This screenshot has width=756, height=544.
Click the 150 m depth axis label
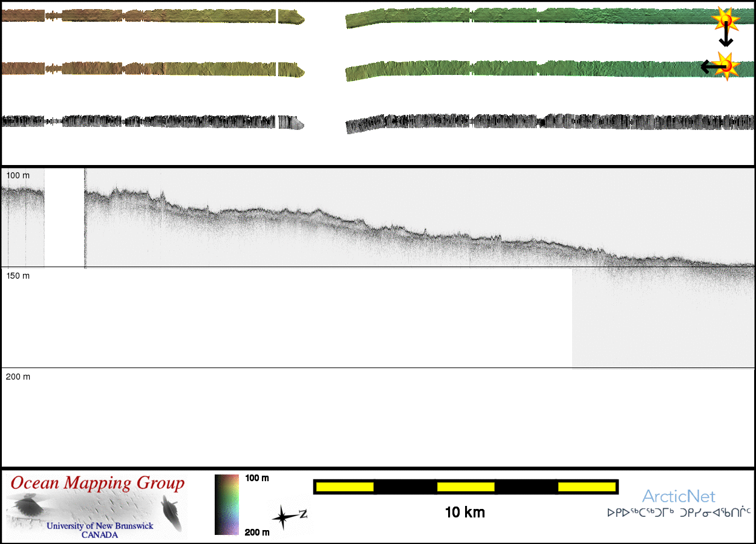tap(18, 276)
